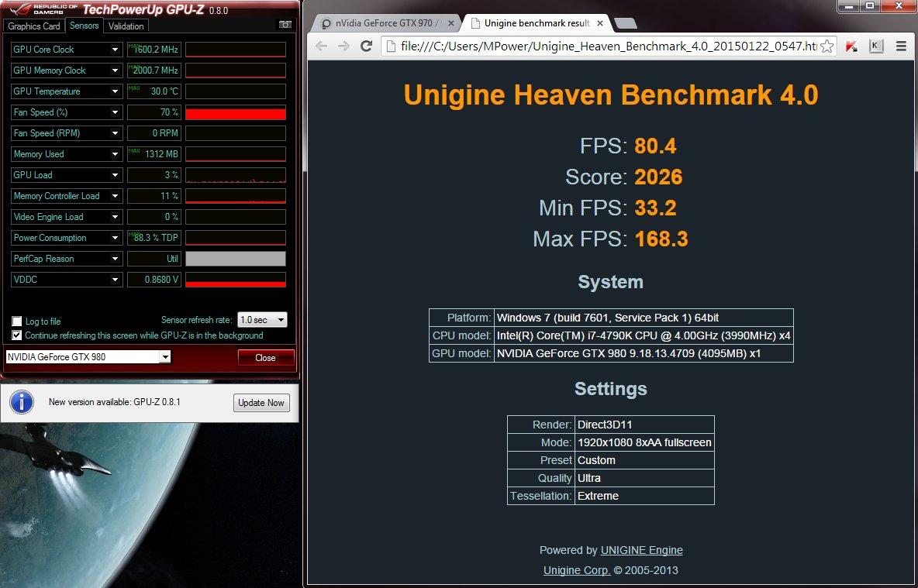Select GPU from NVIDIA GeForce GTX 980 dropdown
The width and height of the screenshot is (918, 588).
(88, 357)
